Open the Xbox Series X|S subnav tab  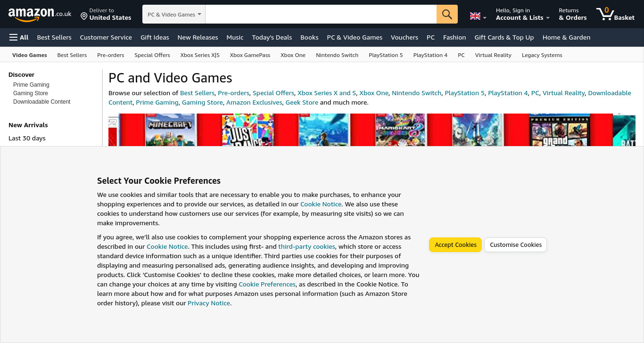(200, 55)
